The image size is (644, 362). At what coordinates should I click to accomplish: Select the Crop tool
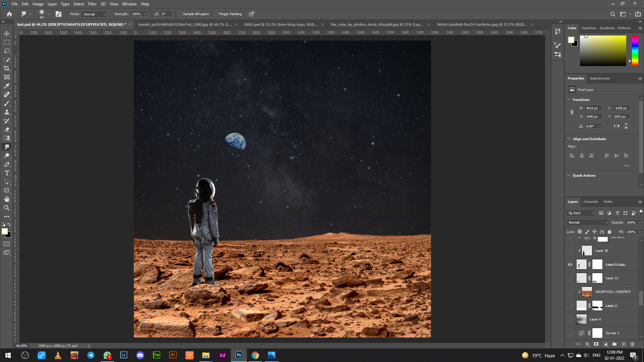point(7,68)
